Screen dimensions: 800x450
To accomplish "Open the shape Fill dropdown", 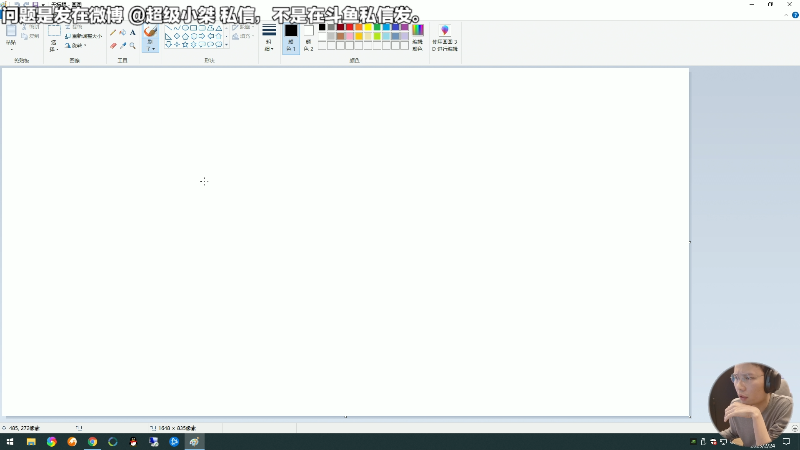I will tap(243, 36).
